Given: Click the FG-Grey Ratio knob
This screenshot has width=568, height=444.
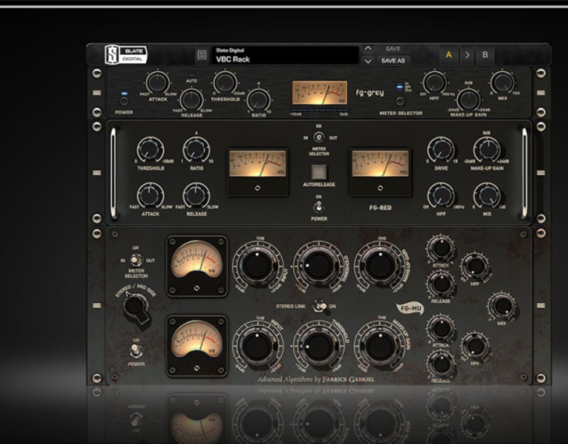Looking at the screenshot, I should click(259, 99).
